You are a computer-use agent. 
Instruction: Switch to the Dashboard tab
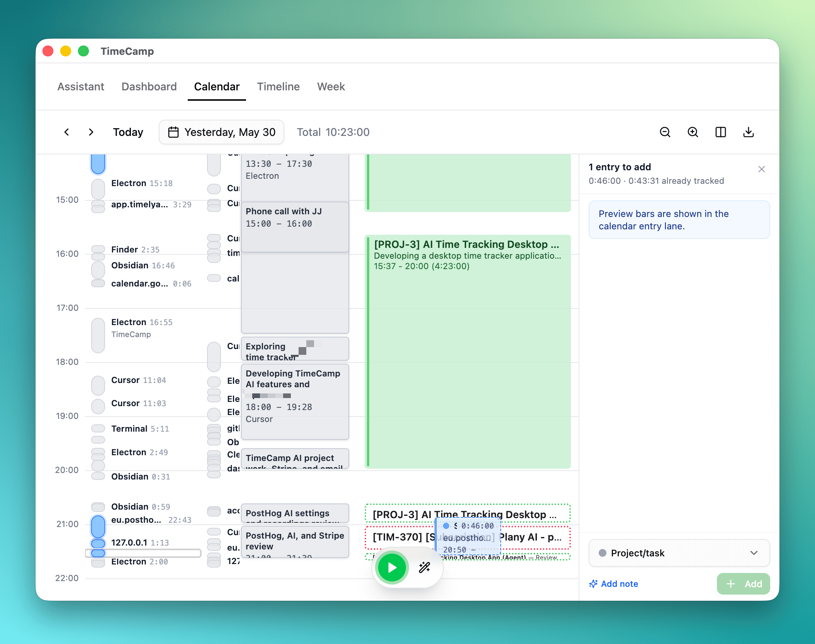tap(149, 86)
